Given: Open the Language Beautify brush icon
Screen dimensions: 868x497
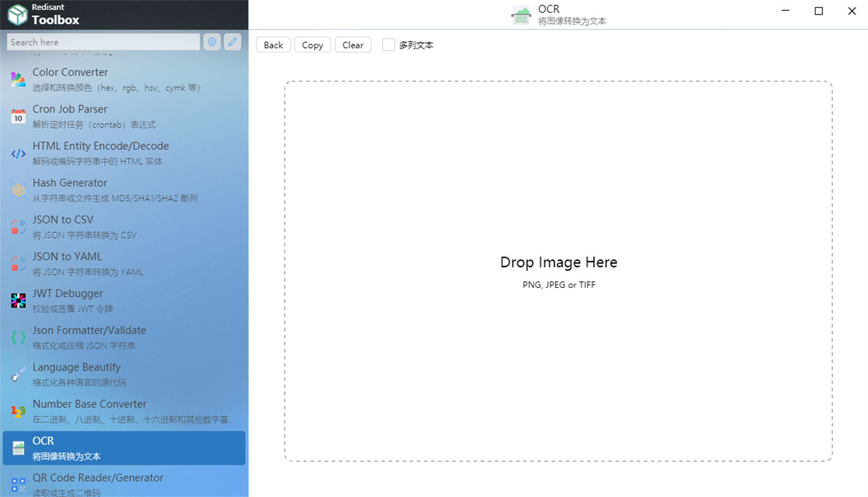Looking at the screenshot, I should pos(18,374).
